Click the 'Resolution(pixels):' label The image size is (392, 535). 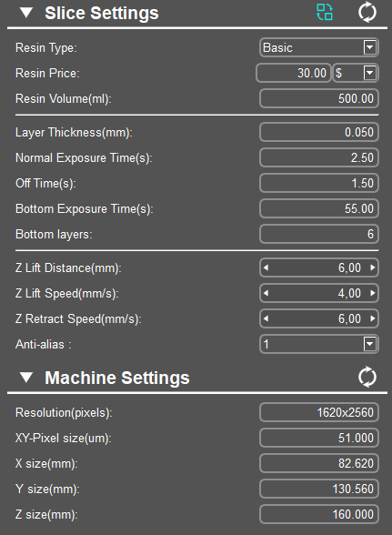[x=64, y=413]
